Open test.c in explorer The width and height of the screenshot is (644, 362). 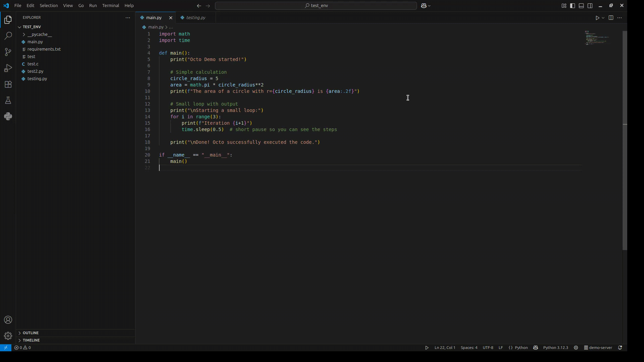tap(75, 64)
